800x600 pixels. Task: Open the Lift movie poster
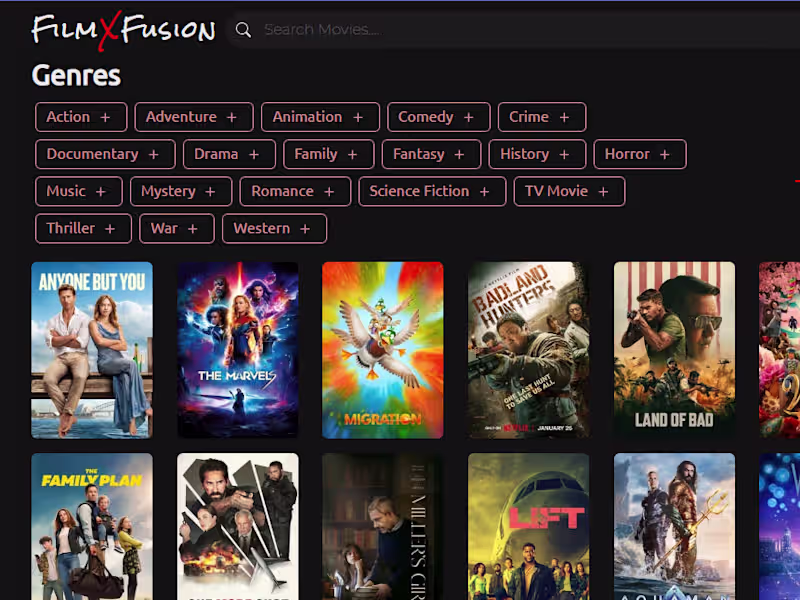click(529, 527)
